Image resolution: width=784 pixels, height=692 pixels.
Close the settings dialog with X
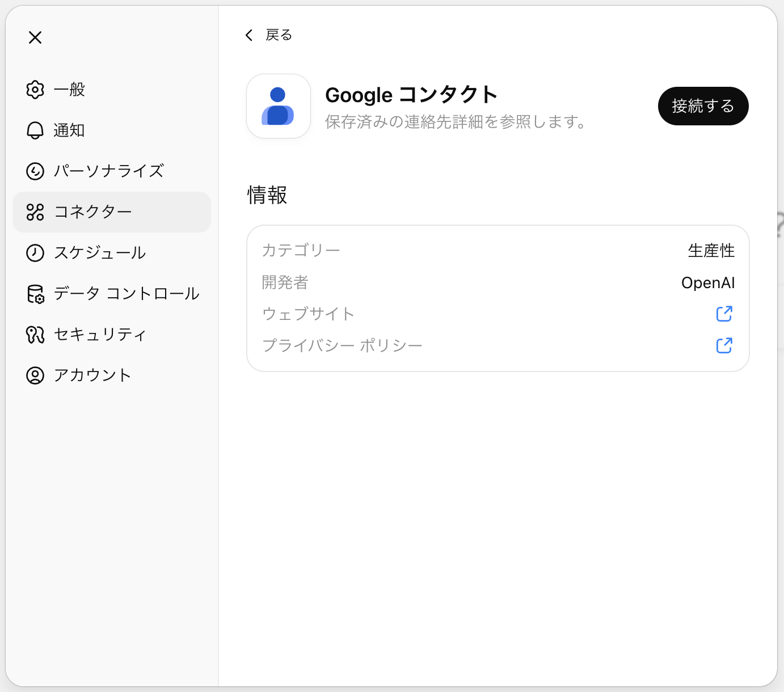click(35, 37)
